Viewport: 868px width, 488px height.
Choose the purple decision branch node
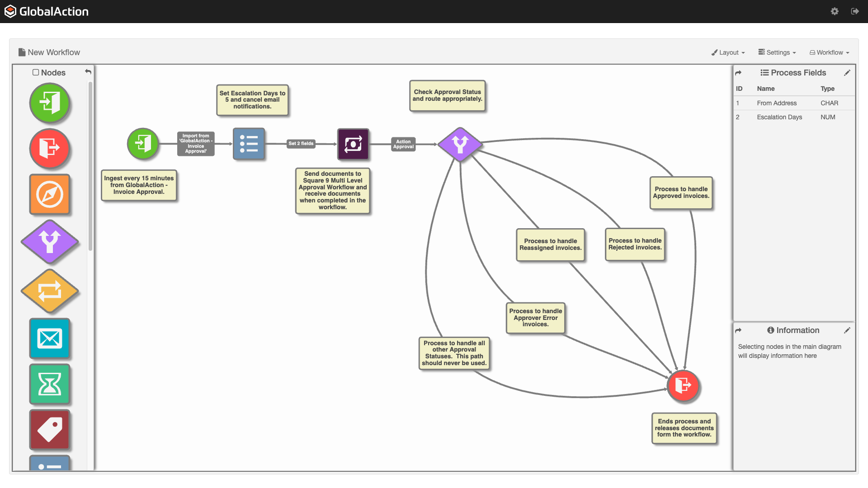pyautogui.click(x=49, y=242)
